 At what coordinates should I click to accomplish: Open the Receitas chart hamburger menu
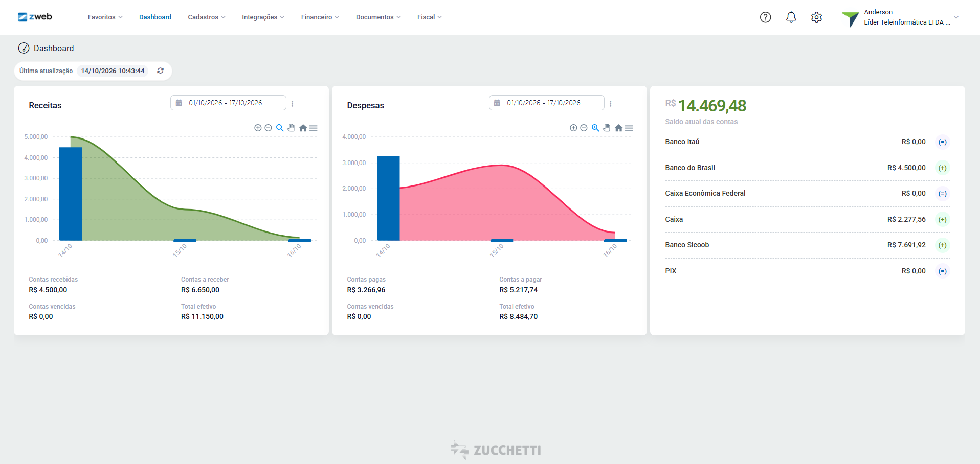[314, 128]
